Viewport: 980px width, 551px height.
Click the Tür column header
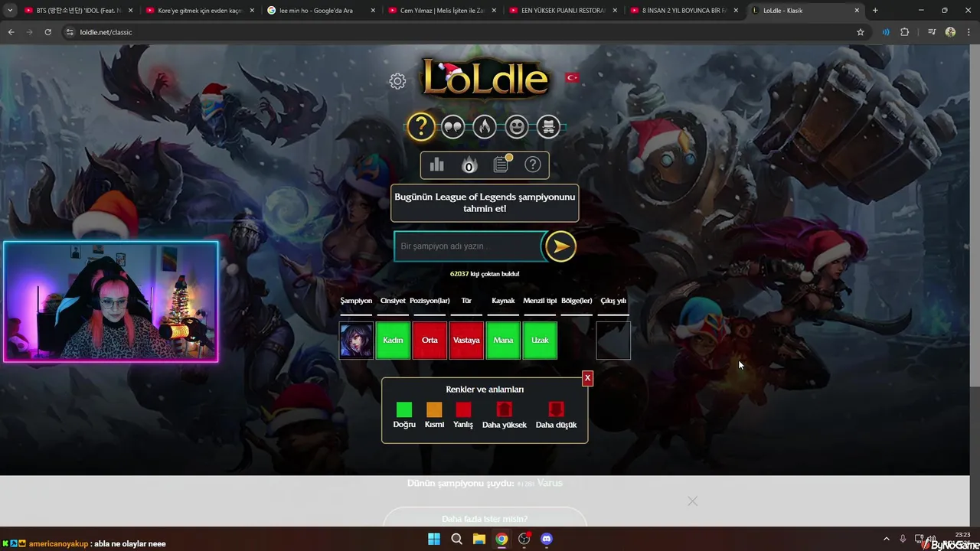point(466,301)
